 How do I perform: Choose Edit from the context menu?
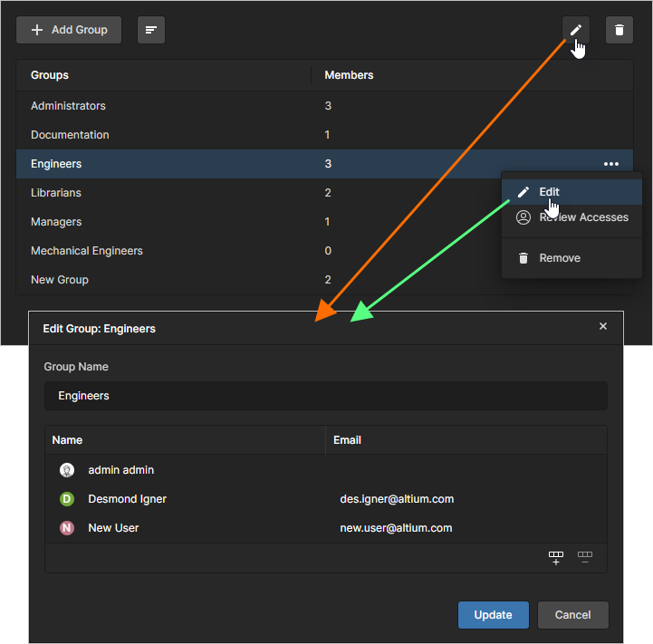pos(571,192)
